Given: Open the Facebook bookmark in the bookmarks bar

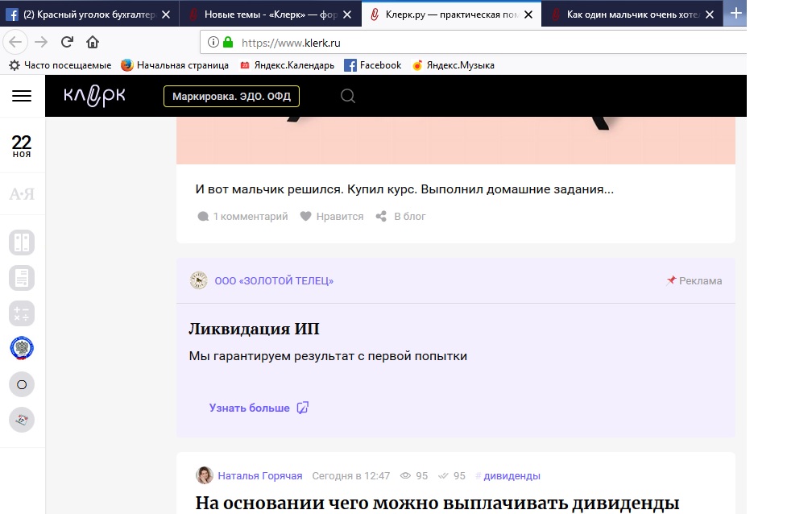Looking at the screenshot, I should point(372,65).
